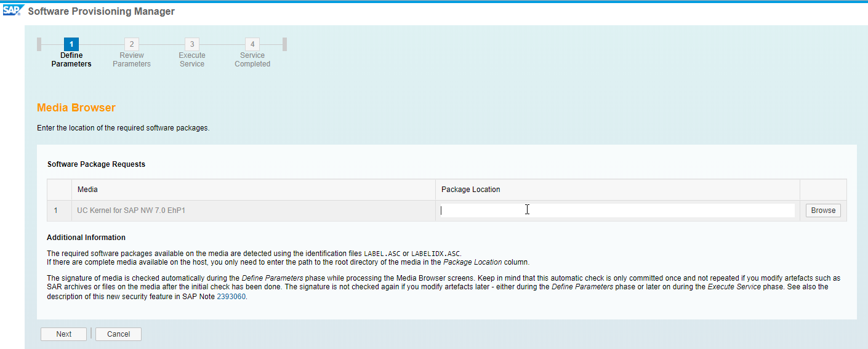
Task: Click 'Enter the location of the required' text
Action: [x=123, y=128]
